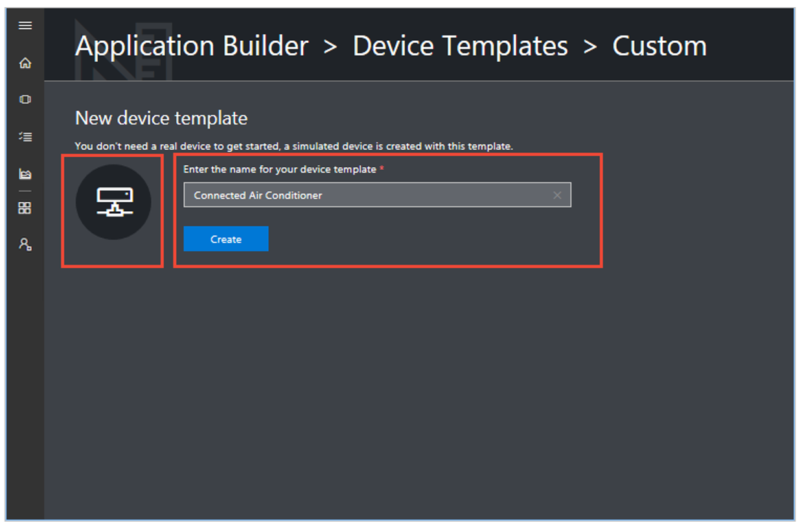The image size is (802, 532).
Task: Open the Device Sets checklist icon
Action: tap(25, 137)
